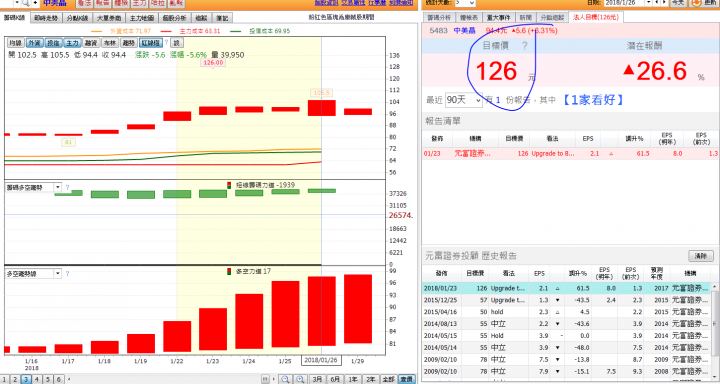The width and height of the screenshot is (720, 384).
Task: Toggle the 融資 overlay button
Action: click(x=91, y=43)
